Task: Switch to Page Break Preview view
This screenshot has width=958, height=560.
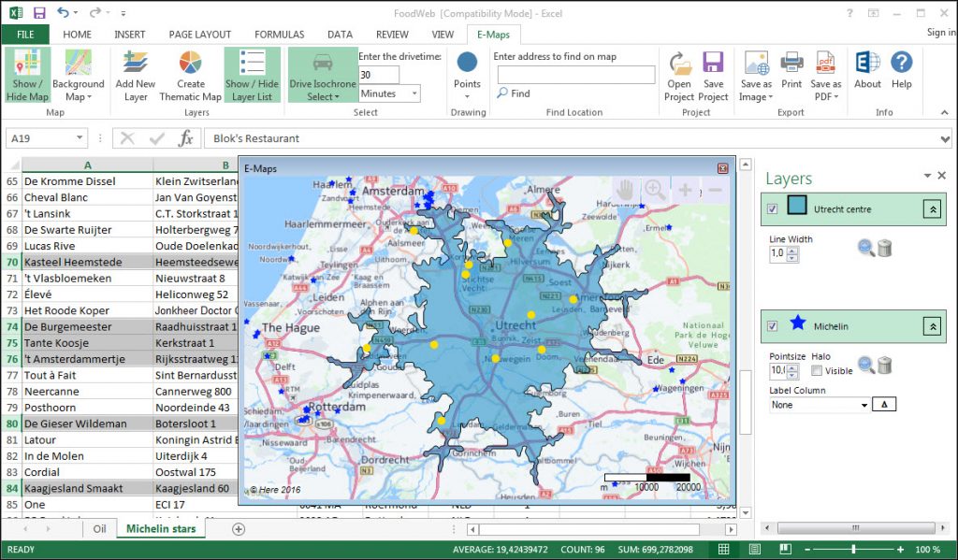Action: pos(785,549)
